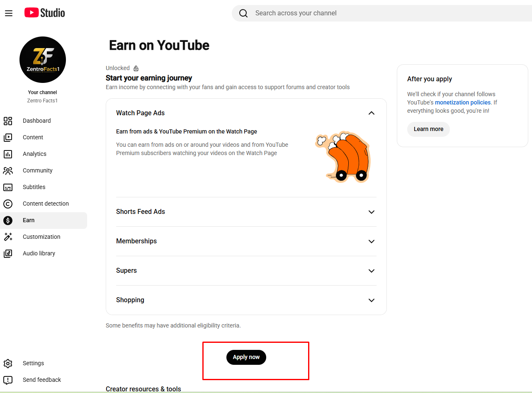Click the Start your earning journey heading

coord(149,78)
